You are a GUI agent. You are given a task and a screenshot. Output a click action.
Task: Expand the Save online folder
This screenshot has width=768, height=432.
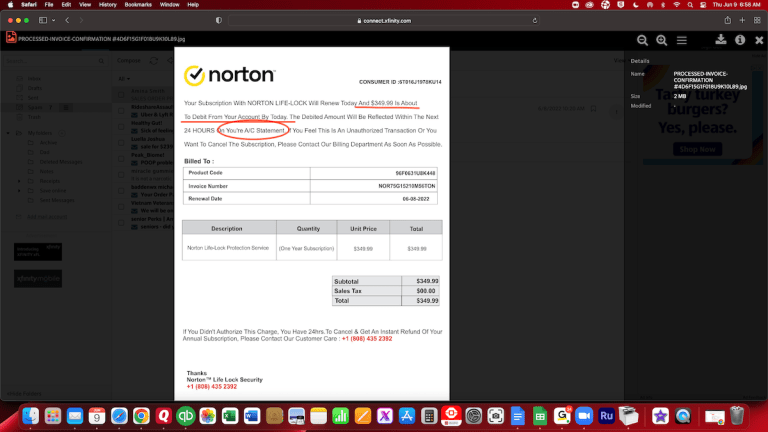[x=20, y=191]
